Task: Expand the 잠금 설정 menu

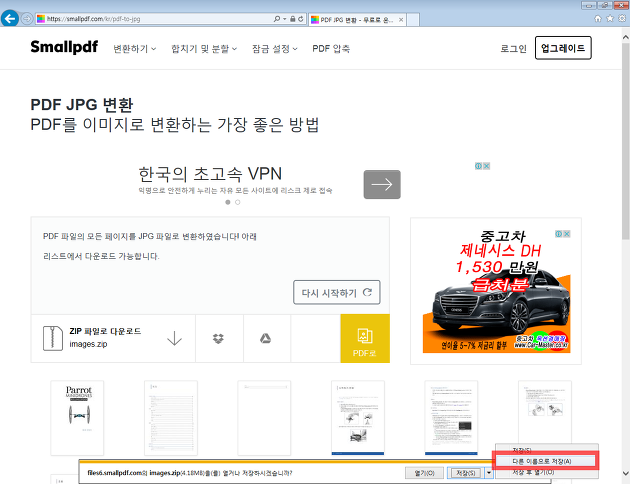Action: click(275, 49)
